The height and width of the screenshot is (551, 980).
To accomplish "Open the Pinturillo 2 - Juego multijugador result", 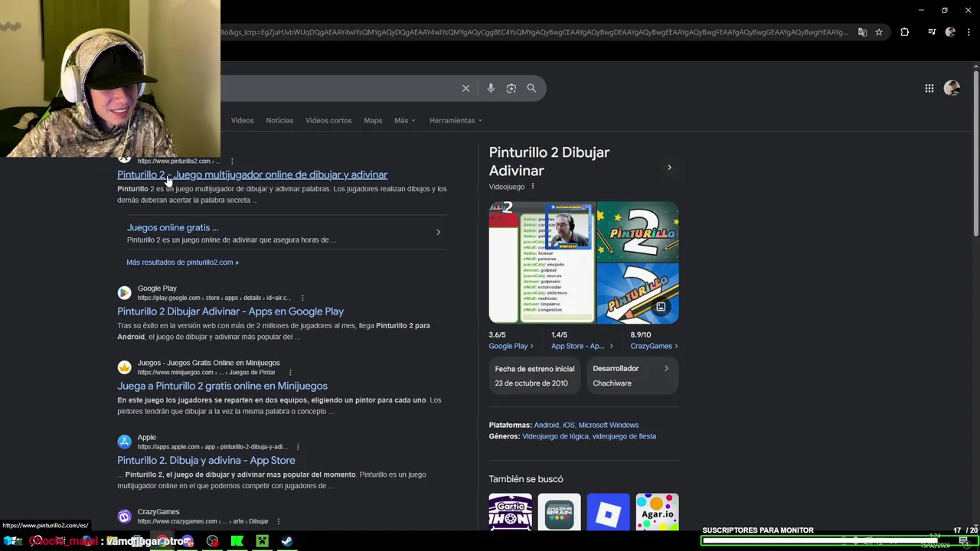I will click(252, 174).
